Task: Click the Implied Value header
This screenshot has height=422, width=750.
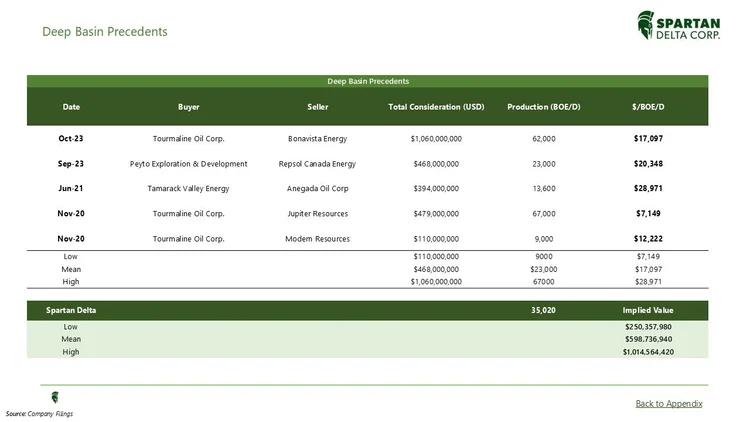Action: click(648, 310)
